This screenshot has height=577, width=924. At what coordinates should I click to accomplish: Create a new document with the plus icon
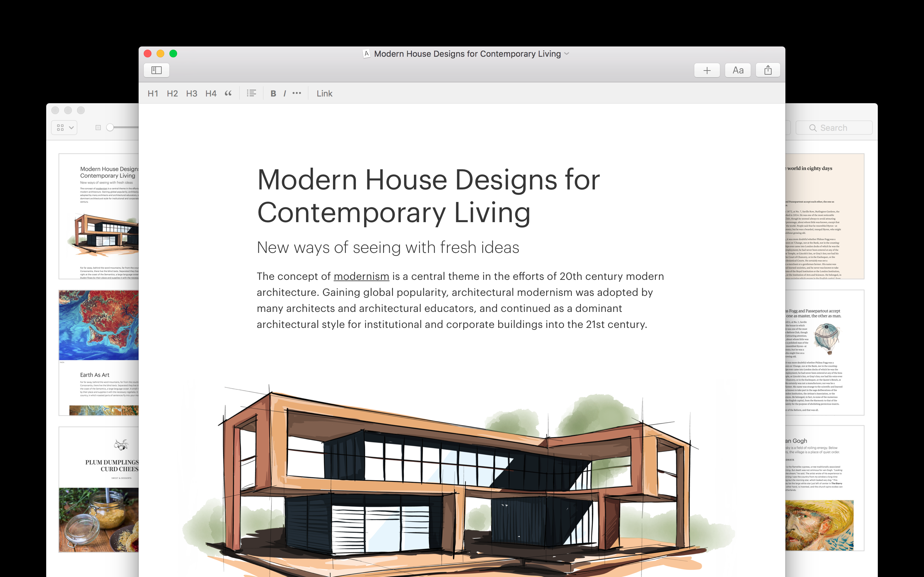pos(707,70)
